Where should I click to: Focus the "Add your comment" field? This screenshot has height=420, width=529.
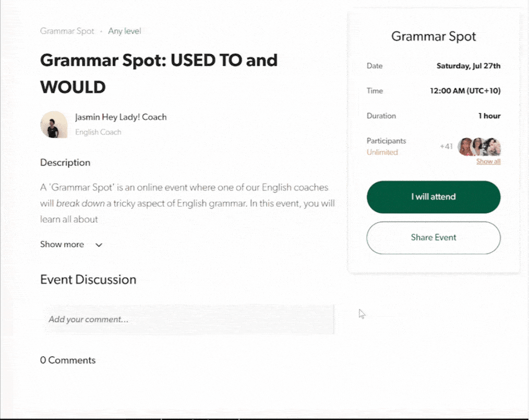click(188, 319)
